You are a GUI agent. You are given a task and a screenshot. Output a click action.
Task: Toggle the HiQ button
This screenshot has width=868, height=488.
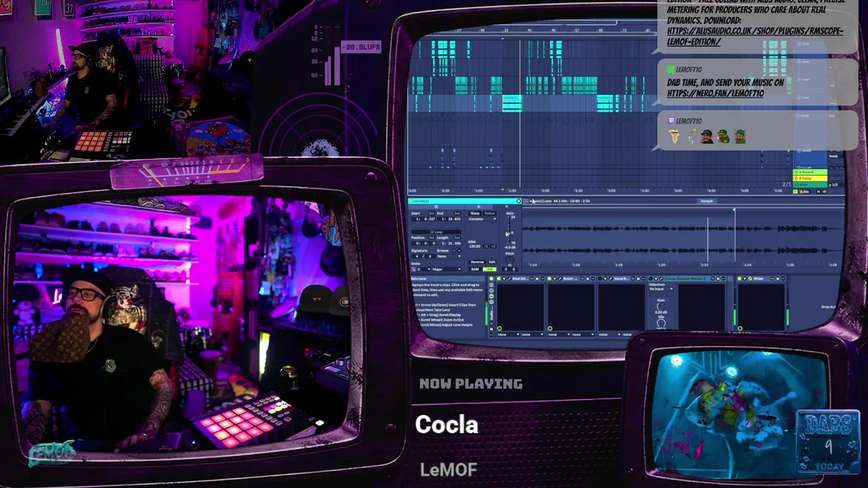click(490, 269)
